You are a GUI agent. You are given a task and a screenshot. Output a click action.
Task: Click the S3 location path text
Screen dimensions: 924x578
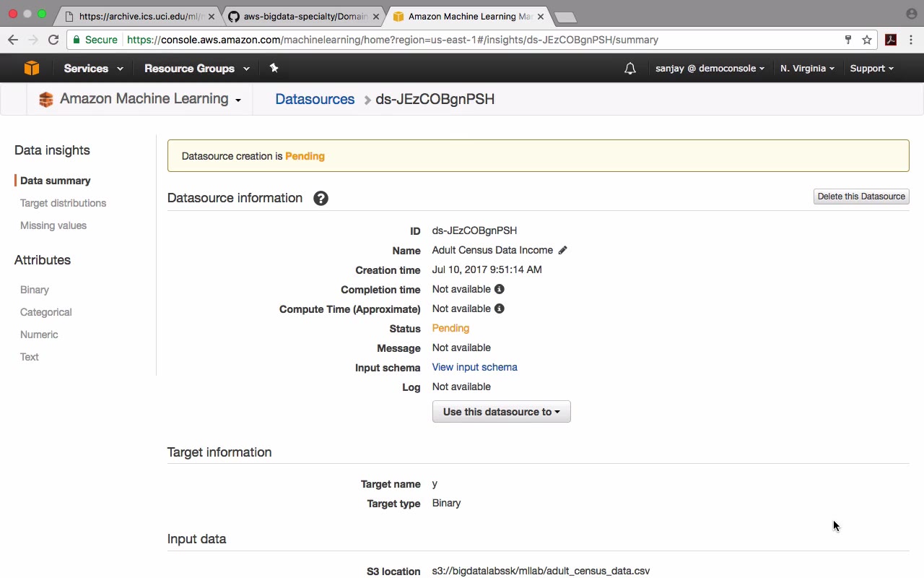click(x=541, y=571)
